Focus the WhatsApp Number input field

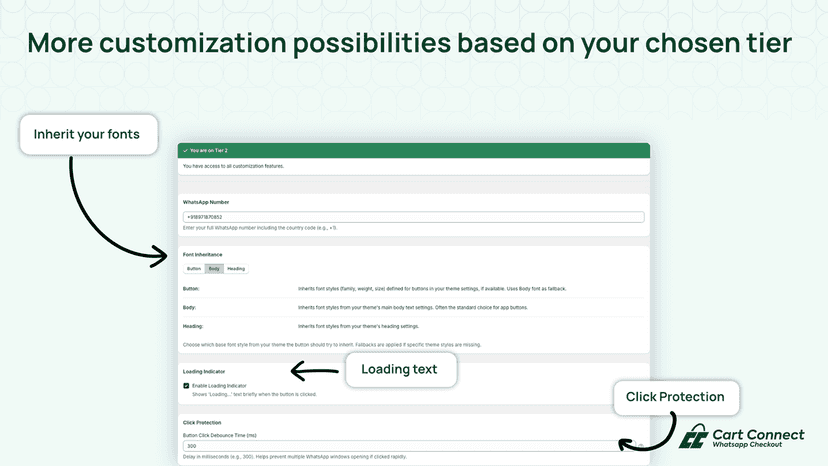[x=413, y=217]
